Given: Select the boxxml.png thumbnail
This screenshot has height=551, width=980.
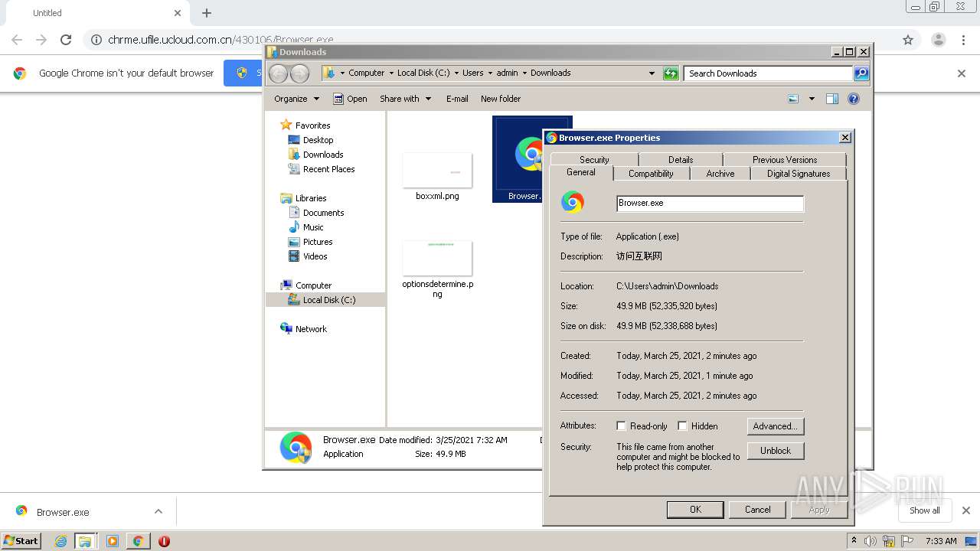Looking at the screenshot, I should point(437,170).
